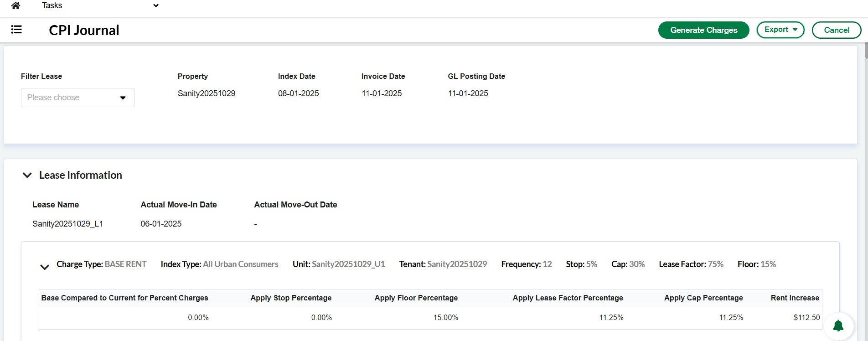Viewport: 868px width, 341px height.
Task: Click the Rent Increase column header
Action: 795,298
